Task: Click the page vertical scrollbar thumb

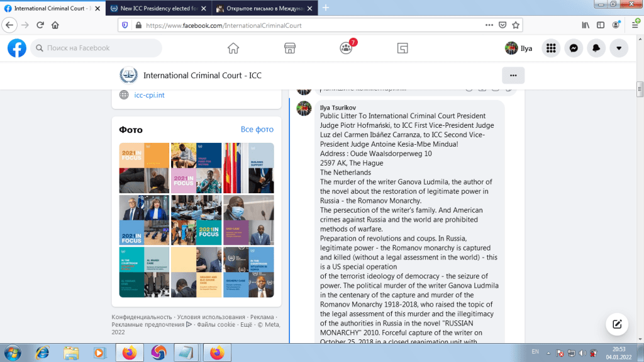Action: pyautogui.click(x=640, y=89)
